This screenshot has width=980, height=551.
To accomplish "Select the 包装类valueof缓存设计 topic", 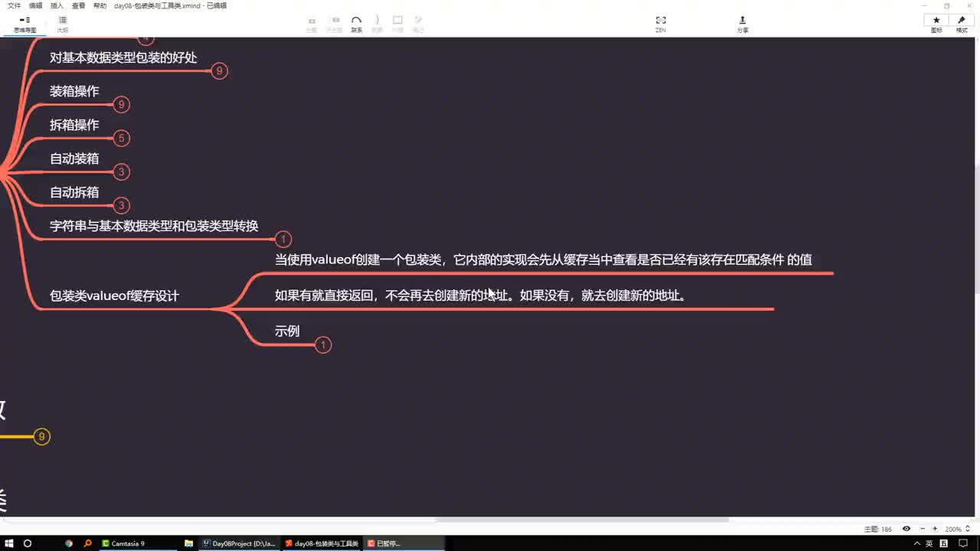I will (x=114, y=295).
